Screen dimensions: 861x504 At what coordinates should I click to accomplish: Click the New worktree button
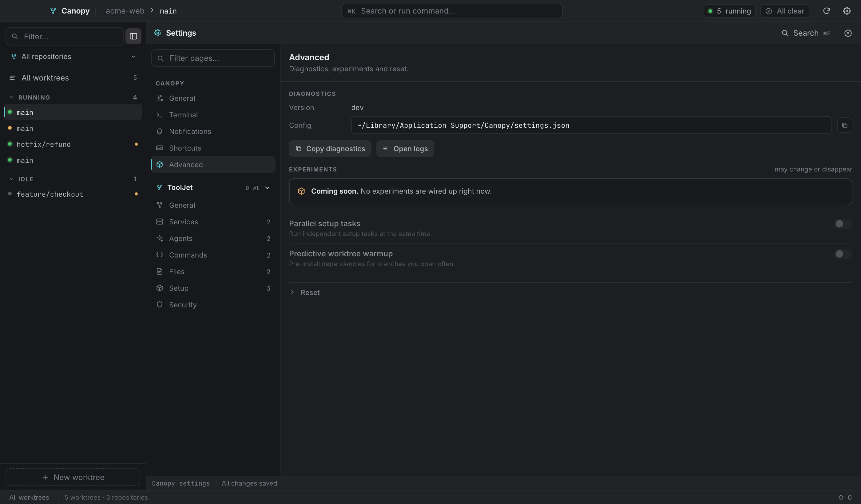click(73, 477)
